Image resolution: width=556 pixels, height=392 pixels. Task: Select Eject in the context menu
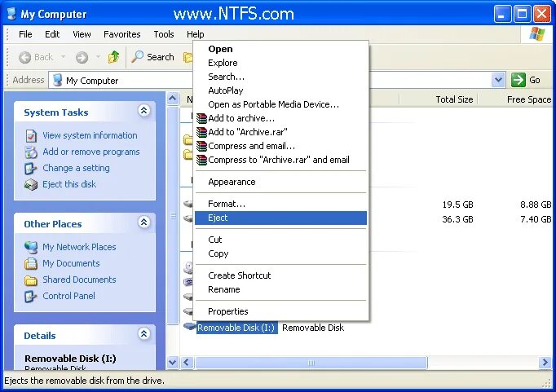tap(280, 218)
